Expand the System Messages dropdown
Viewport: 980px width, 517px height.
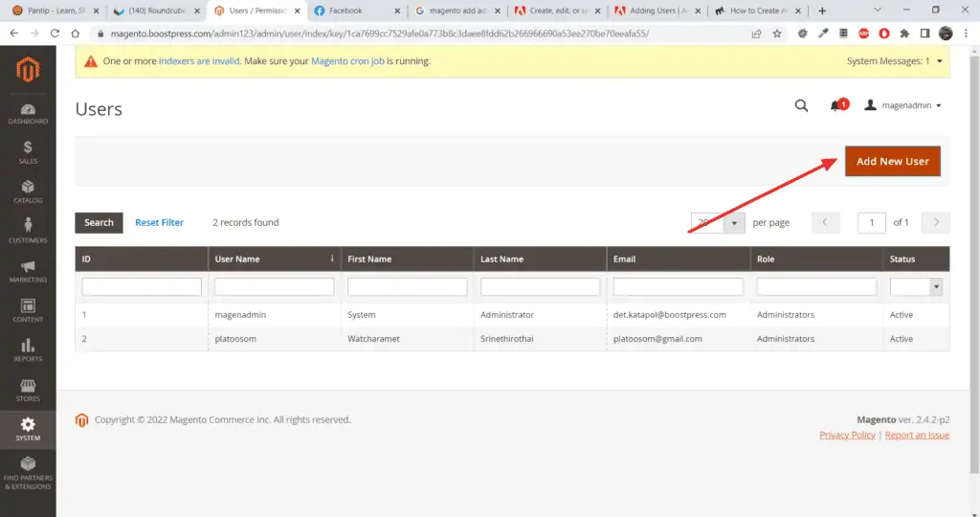[895, 60]
